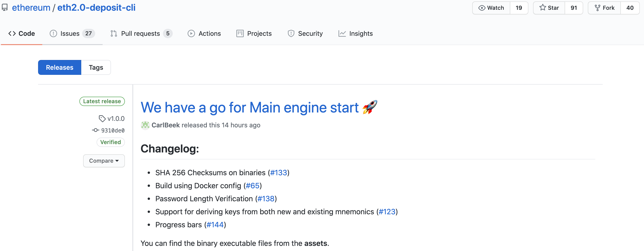Viewport: 644px width, 251px height.
Task: Open the Compare dropdown
Action: click(x=104, y=161)
